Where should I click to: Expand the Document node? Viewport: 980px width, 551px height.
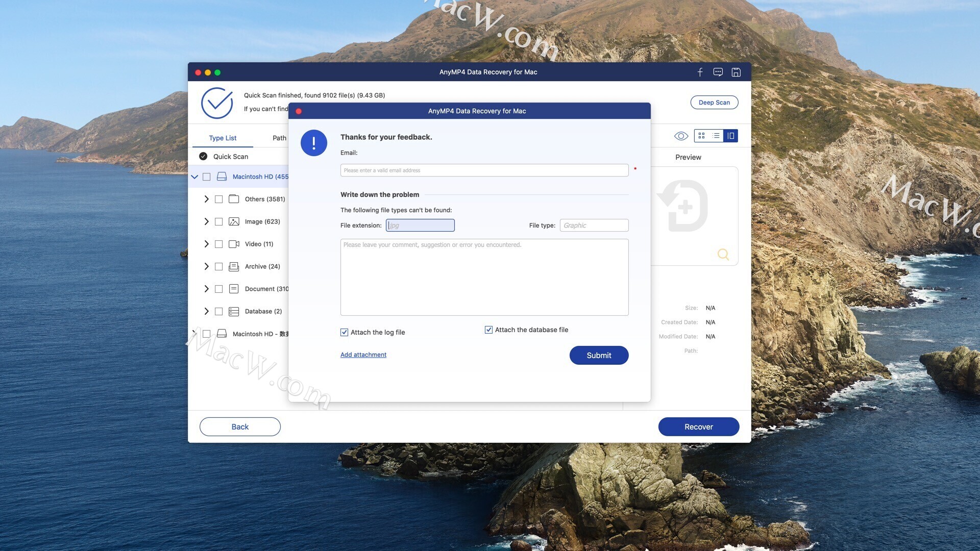tap(206, 289)
